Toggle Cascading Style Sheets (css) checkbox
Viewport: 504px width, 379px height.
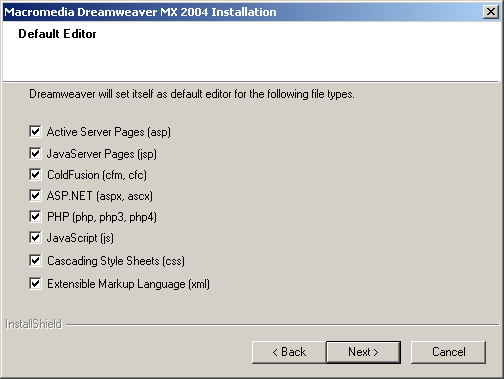(35, 261)
